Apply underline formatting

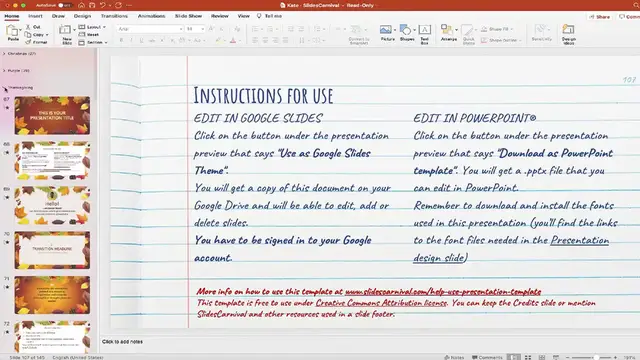pos(141,40)
